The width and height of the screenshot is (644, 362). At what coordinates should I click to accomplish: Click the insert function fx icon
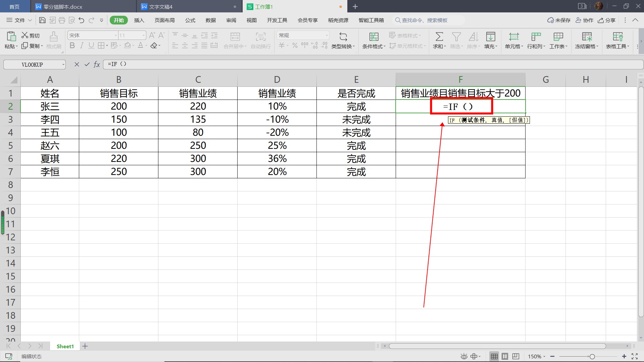(97, 64)
